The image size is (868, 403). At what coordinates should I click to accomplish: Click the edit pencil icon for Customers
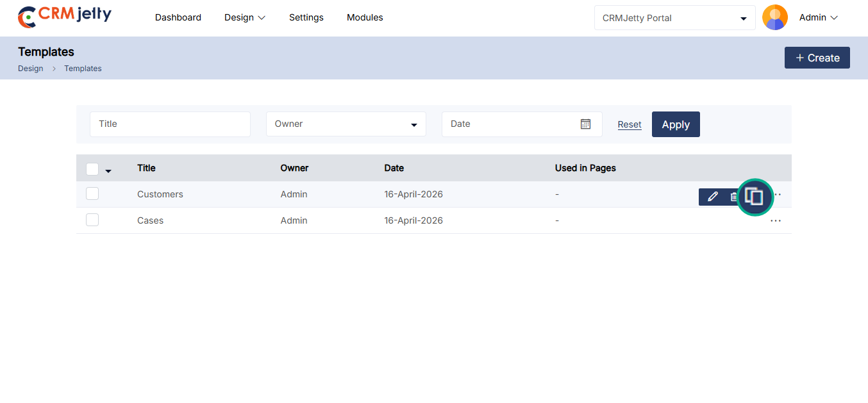712,197
